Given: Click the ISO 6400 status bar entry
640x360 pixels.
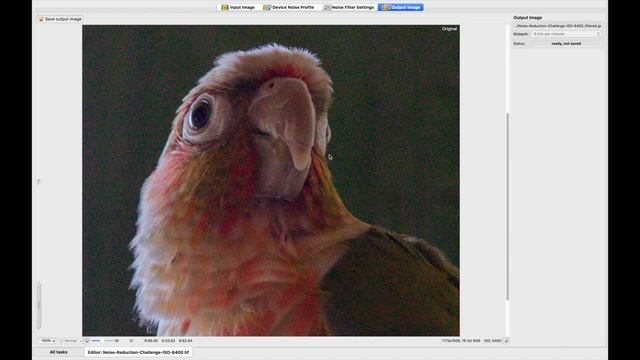Looking at the screenshot, I should tap(492, 340).
